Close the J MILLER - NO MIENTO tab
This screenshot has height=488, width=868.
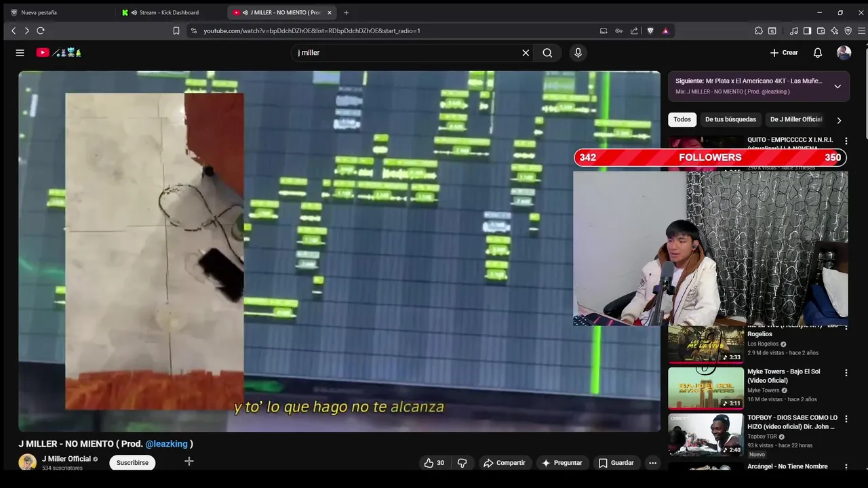330,12
